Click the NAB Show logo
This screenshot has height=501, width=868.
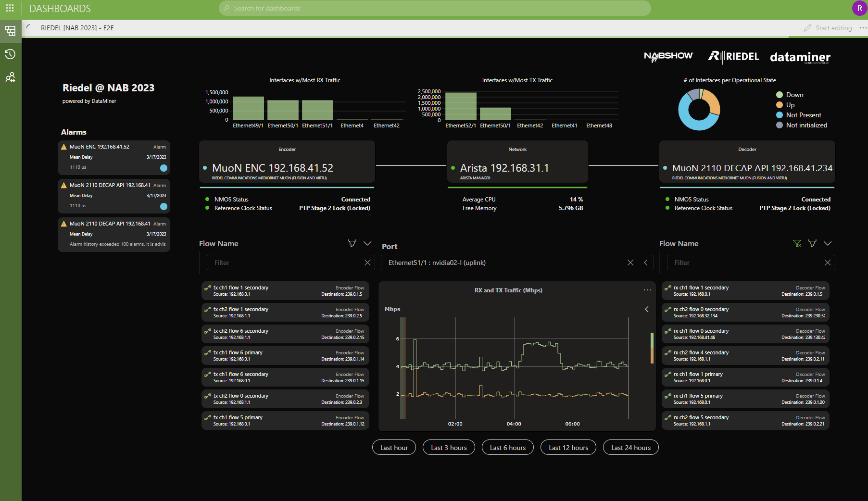tap(668, 57)
